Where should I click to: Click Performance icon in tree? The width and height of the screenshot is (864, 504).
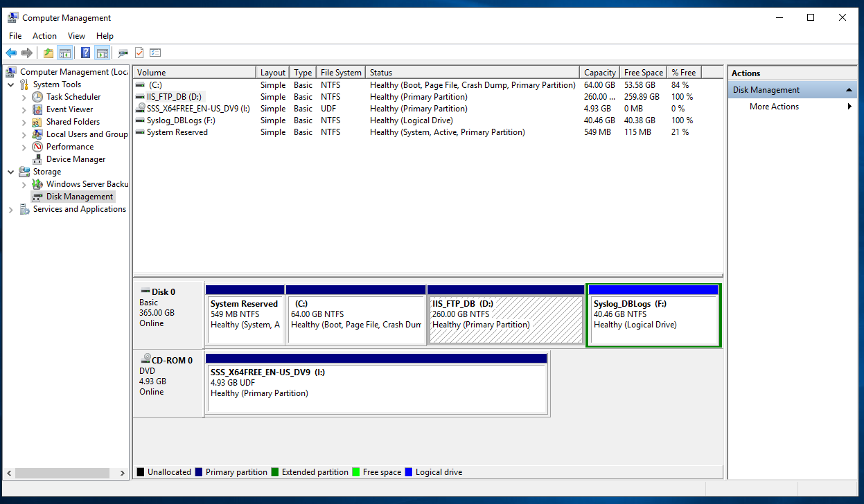point(37,147)
